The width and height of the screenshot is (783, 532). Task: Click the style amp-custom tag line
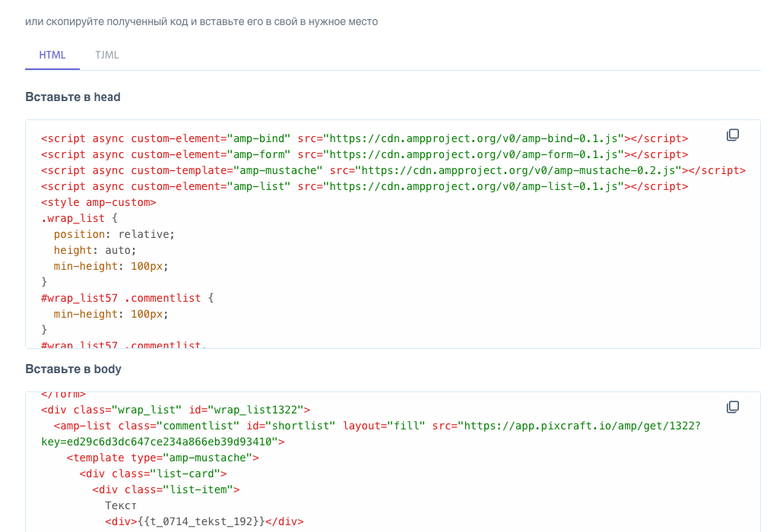pyautogui.click(x=99, y=203)
